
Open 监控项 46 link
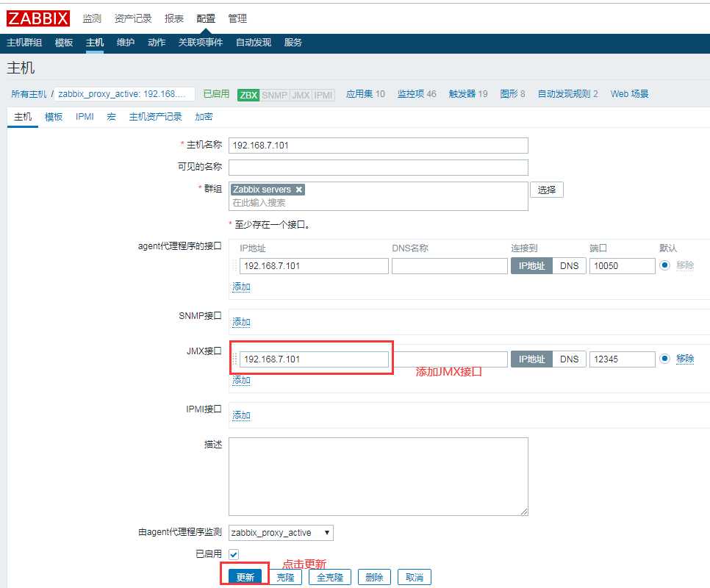pos(417,93)
